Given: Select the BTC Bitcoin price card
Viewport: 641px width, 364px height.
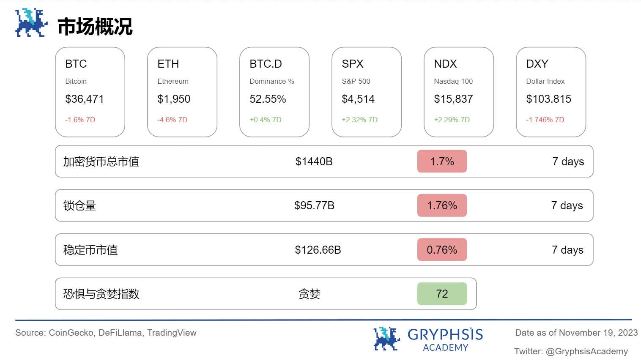Looking at the screenshot, I should coord(90,92).
